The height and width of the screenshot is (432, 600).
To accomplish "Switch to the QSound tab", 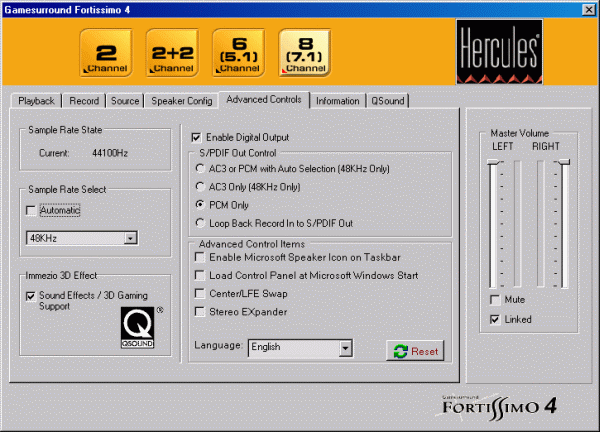I will [x=388, y=101].
